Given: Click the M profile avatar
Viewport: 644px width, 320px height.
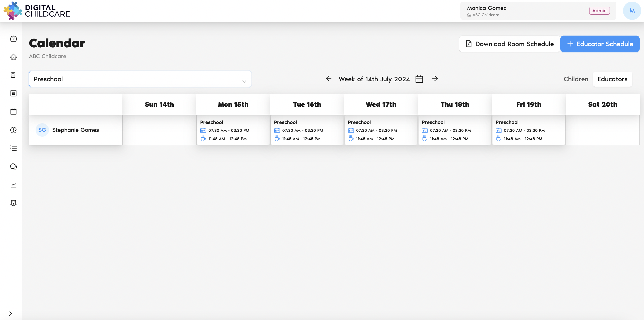Looking at the screenshot, I should 632,11.
